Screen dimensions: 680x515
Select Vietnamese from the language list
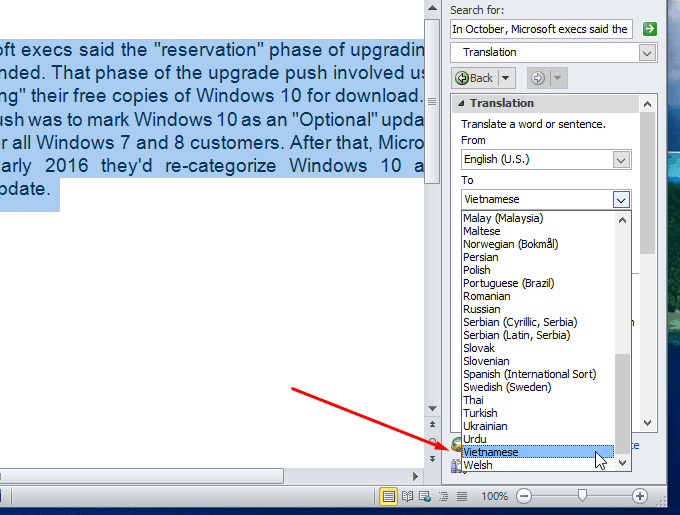pos(537,452)
